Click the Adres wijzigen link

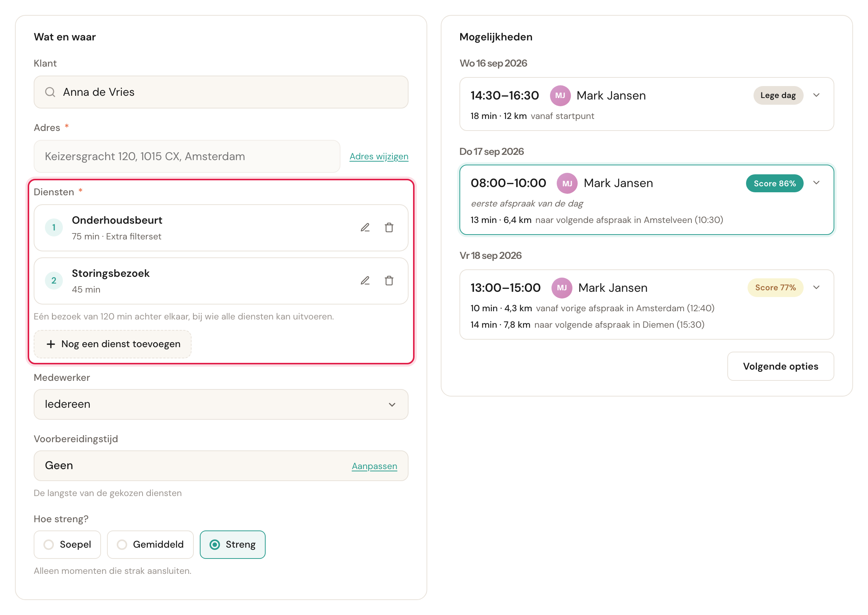pos(379,156)
